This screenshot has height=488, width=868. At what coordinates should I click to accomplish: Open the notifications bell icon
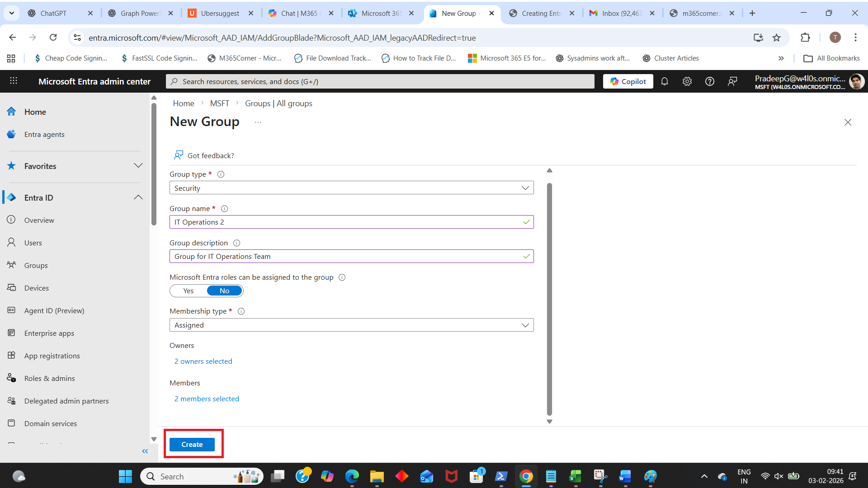[665, 81]
